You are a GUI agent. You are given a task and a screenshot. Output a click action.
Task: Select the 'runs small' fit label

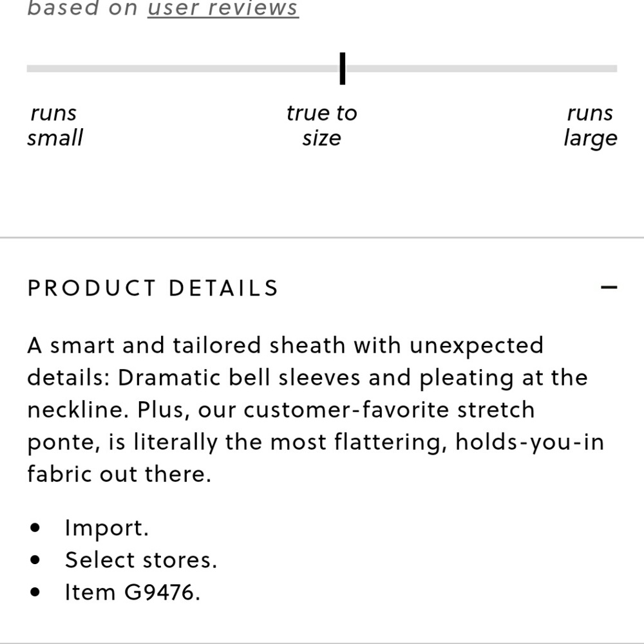55,126
